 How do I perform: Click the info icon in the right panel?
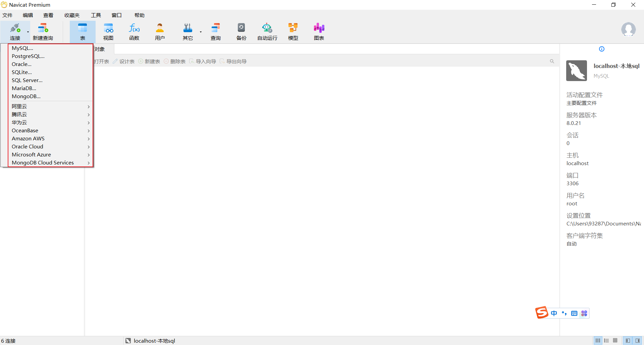(x=602, y=49)
